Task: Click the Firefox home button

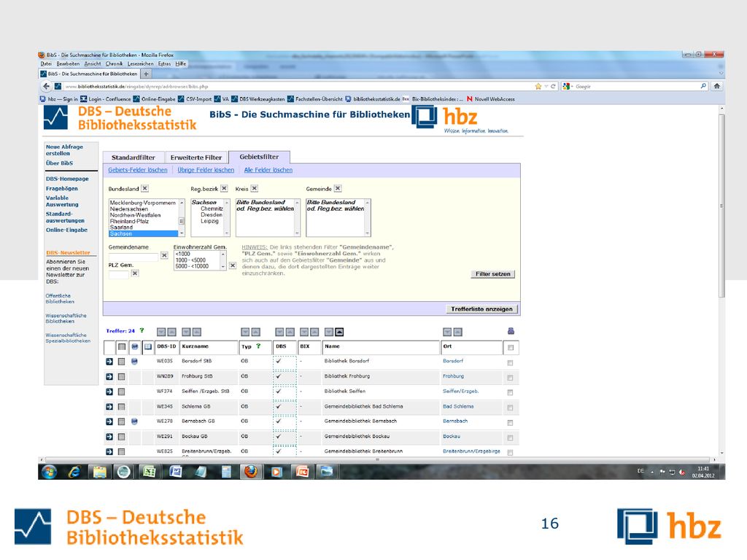Action: pyautogui.click(x=717, y=86)
